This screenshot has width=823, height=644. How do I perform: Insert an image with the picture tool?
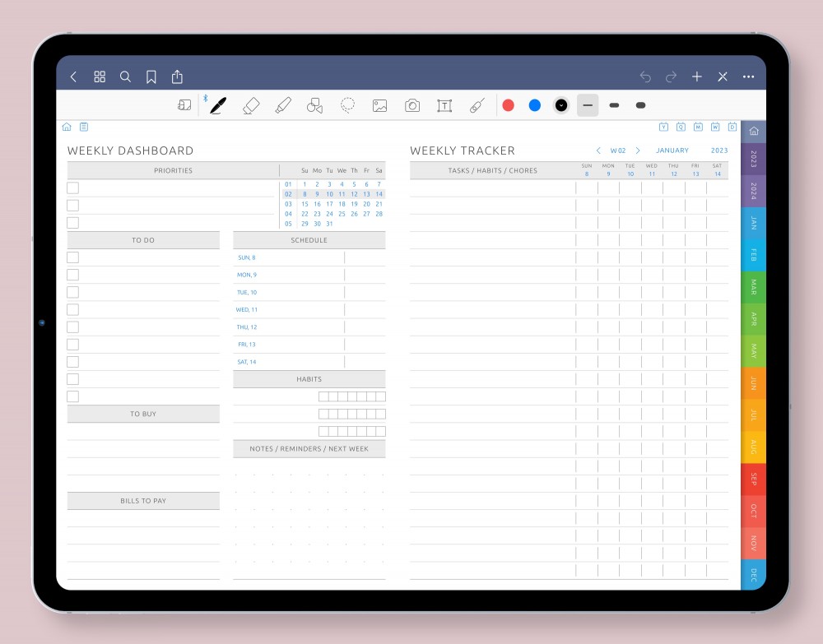[x=380, y=106]
